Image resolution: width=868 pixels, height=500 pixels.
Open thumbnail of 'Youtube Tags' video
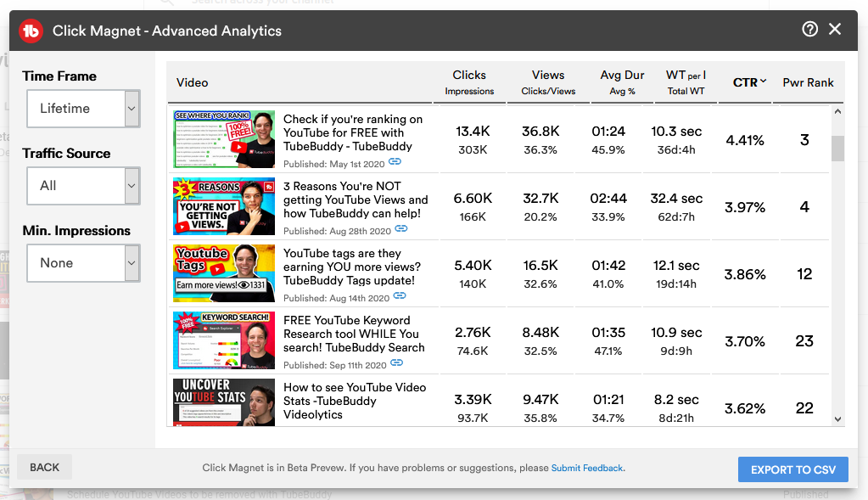tap(224, 273)
